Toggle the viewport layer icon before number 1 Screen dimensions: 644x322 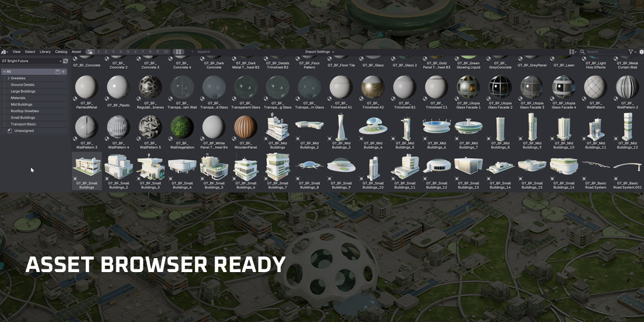click(x=90, y=52)
